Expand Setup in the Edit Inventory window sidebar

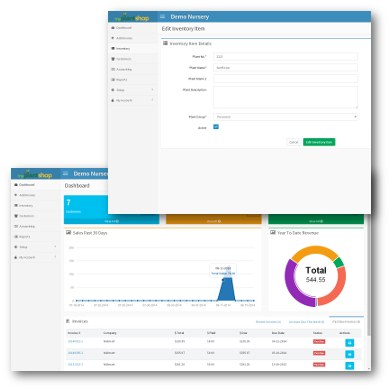click(x=133, y=90)
